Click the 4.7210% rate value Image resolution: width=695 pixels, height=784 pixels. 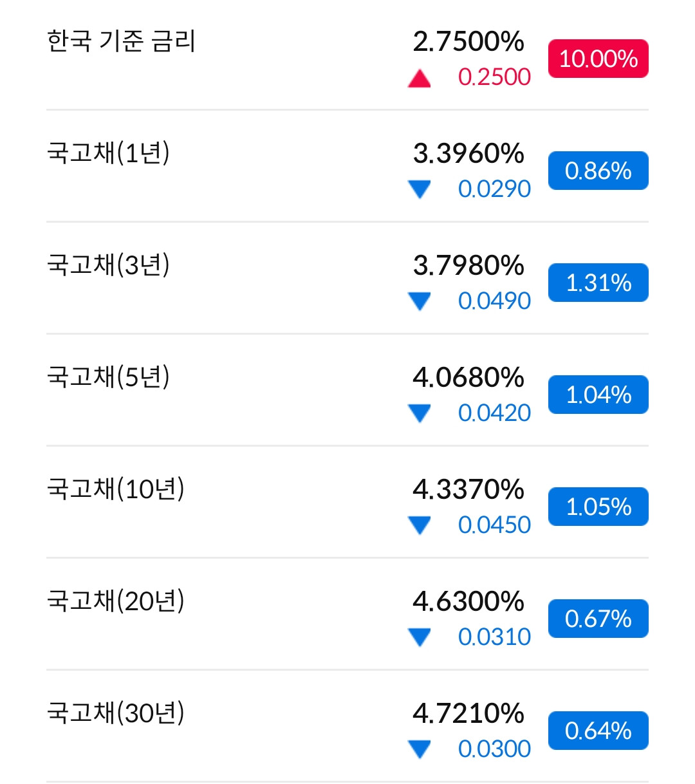[468, 713]
